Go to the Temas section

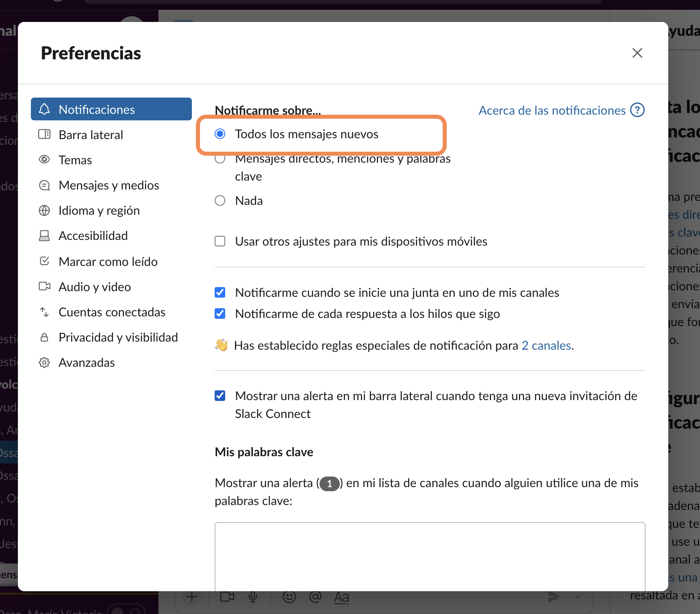111,160
